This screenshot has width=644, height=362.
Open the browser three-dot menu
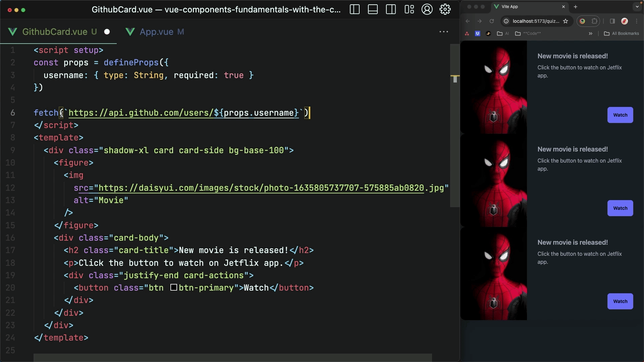click(637, 21)
